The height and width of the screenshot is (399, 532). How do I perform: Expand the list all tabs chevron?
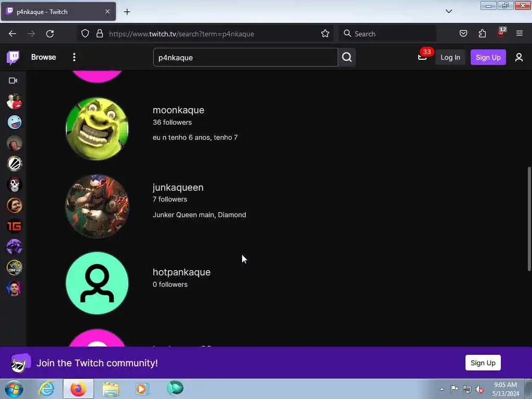click(448, 11)
